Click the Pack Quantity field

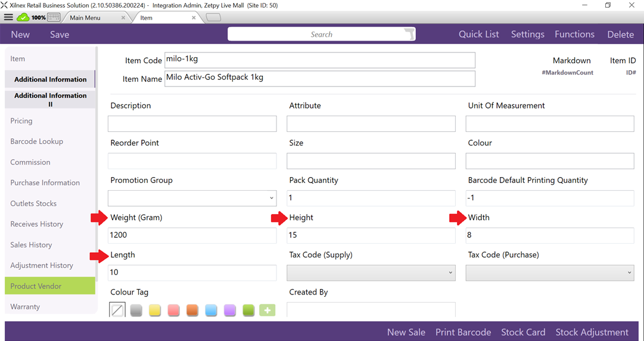371,198
